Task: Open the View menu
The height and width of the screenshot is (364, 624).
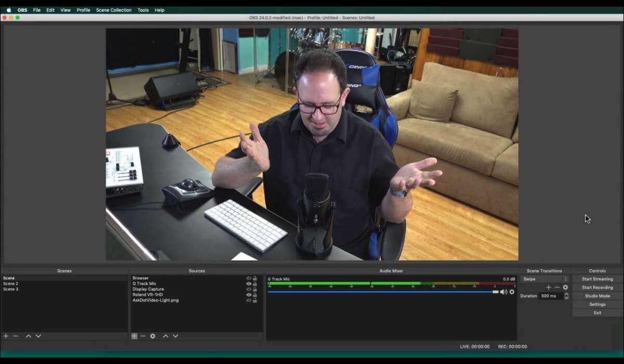Action: [x=66, y=10]
